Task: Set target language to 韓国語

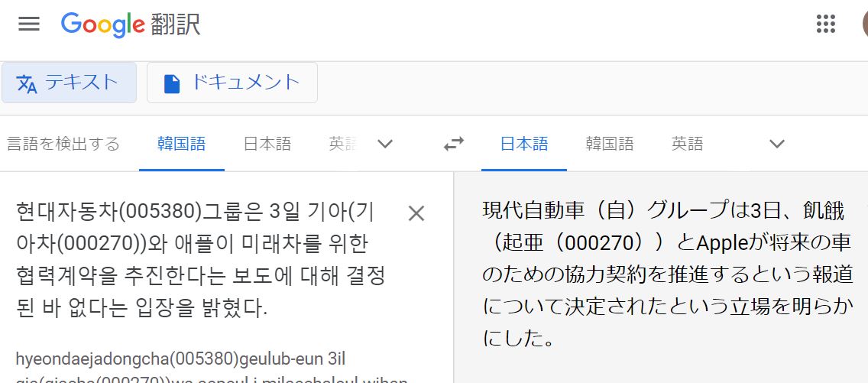Action: pyautogui.click(x=609, y=144)
